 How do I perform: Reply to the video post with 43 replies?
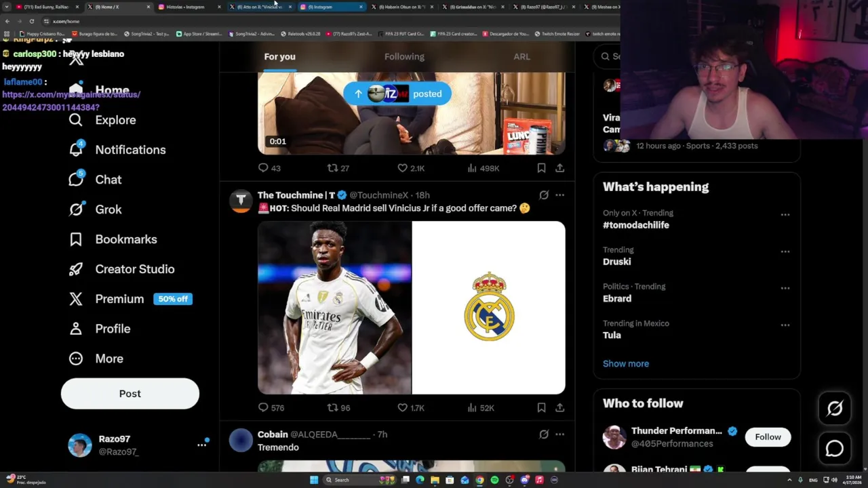269,168
